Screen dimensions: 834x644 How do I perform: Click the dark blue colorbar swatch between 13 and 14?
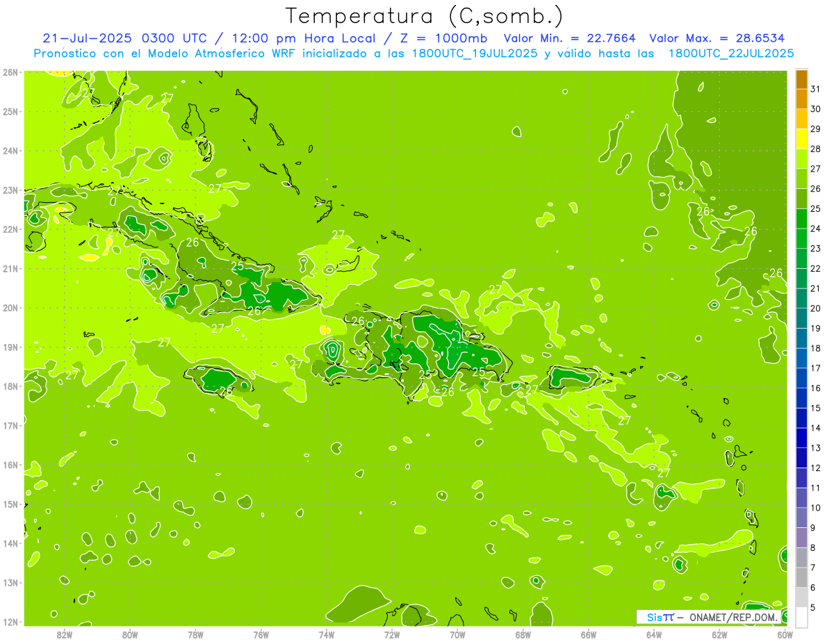[801, 438]
